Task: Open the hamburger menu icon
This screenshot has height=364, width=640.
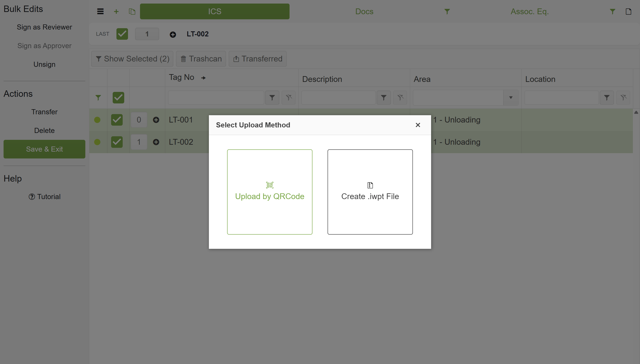Action: coord(100,12)
